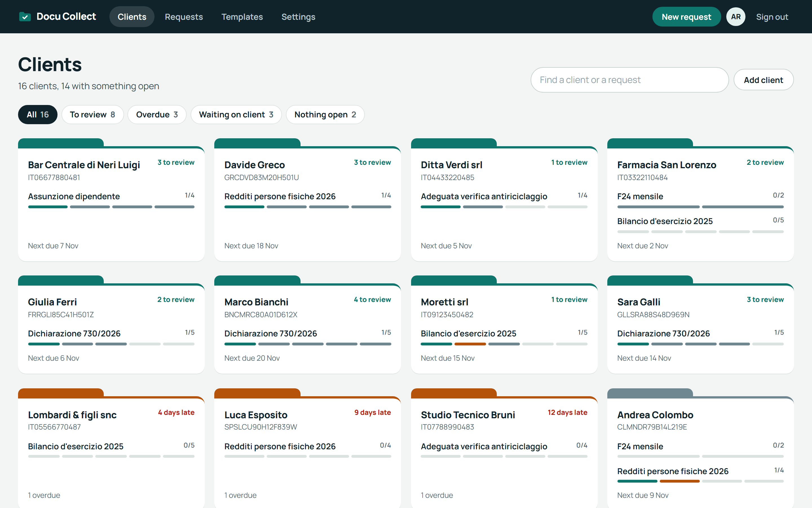Open the Clients nav tab
812x508 pixels.
click(x=132, y=16)
